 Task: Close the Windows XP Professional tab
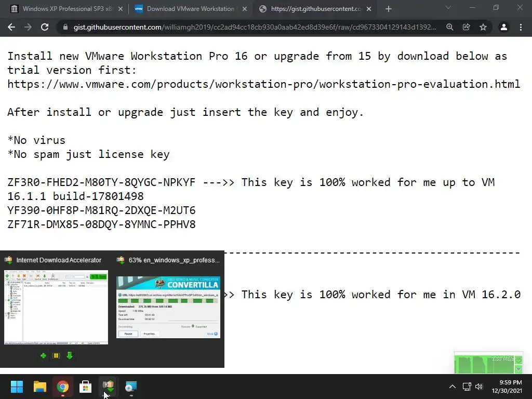coord(121,9)
